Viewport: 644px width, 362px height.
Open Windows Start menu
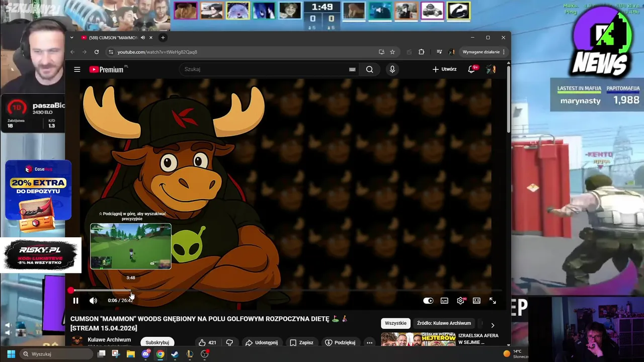(x=11, y=354)
